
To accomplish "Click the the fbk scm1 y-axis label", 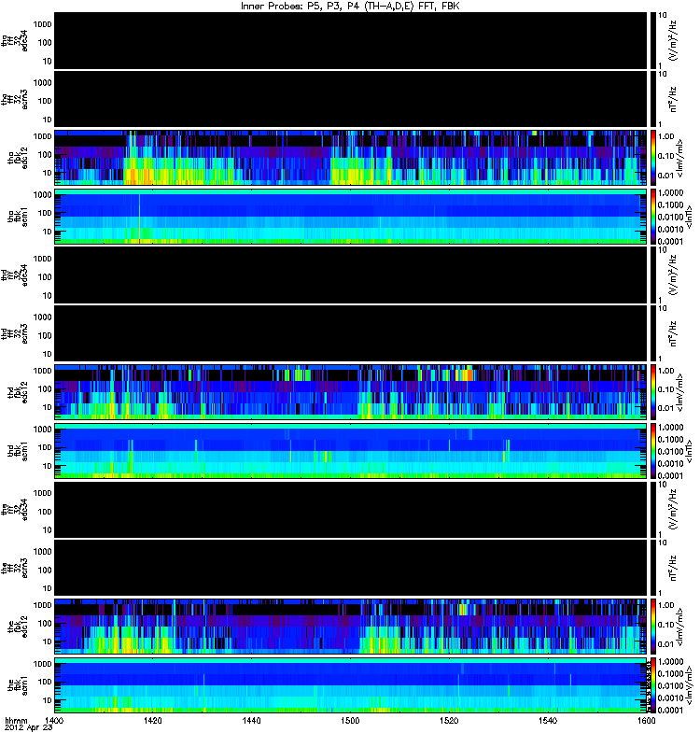I will [18, 685].
